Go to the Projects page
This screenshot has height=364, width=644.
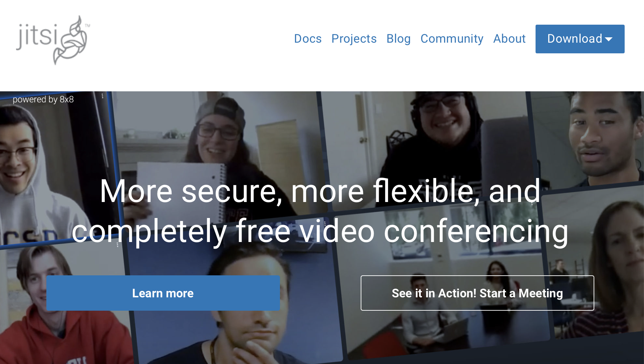[354, 39]
